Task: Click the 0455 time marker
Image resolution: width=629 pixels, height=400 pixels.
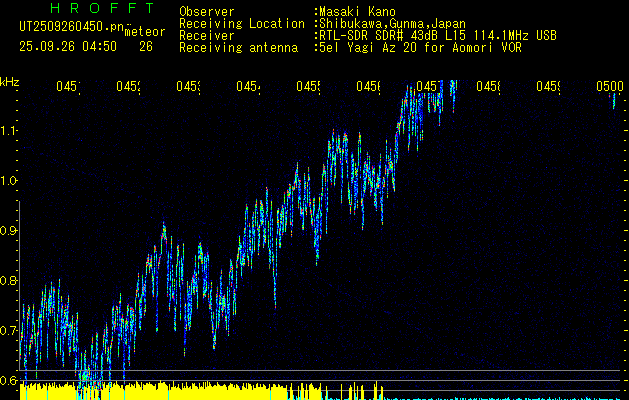Action: click(308, 86)
